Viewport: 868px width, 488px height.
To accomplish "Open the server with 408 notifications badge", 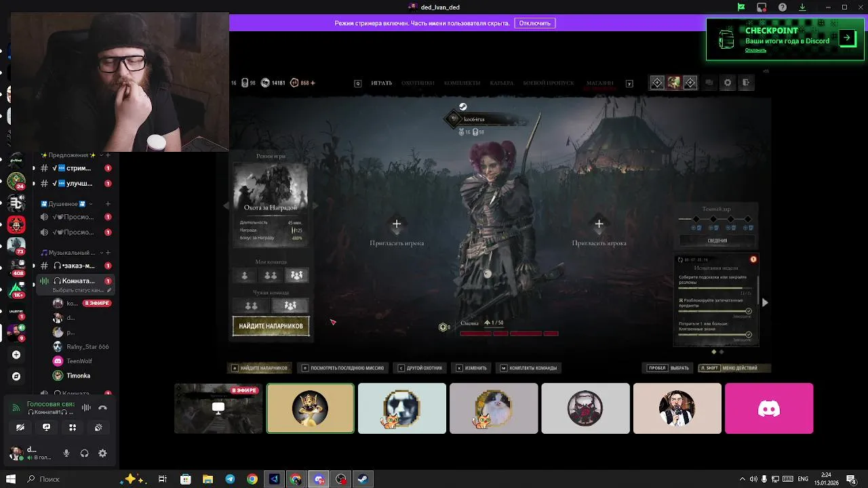I will coord(16,266).
